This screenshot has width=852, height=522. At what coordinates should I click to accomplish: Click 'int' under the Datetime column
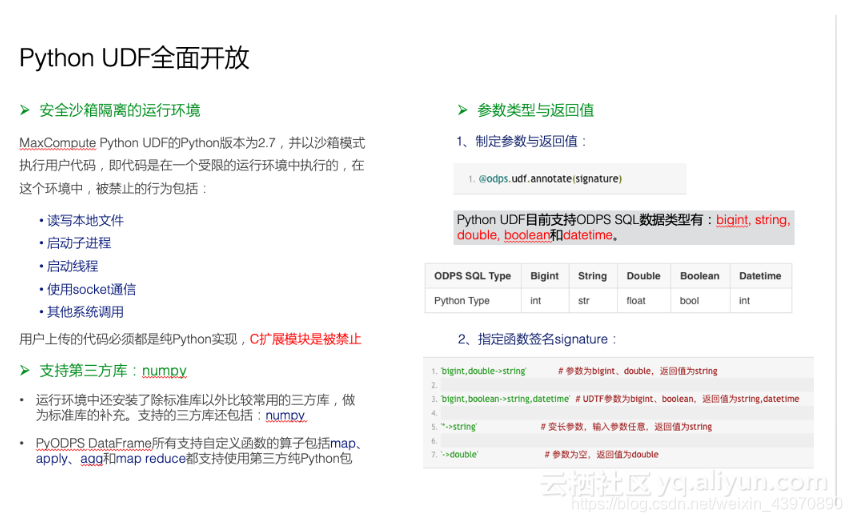[744, 301]
